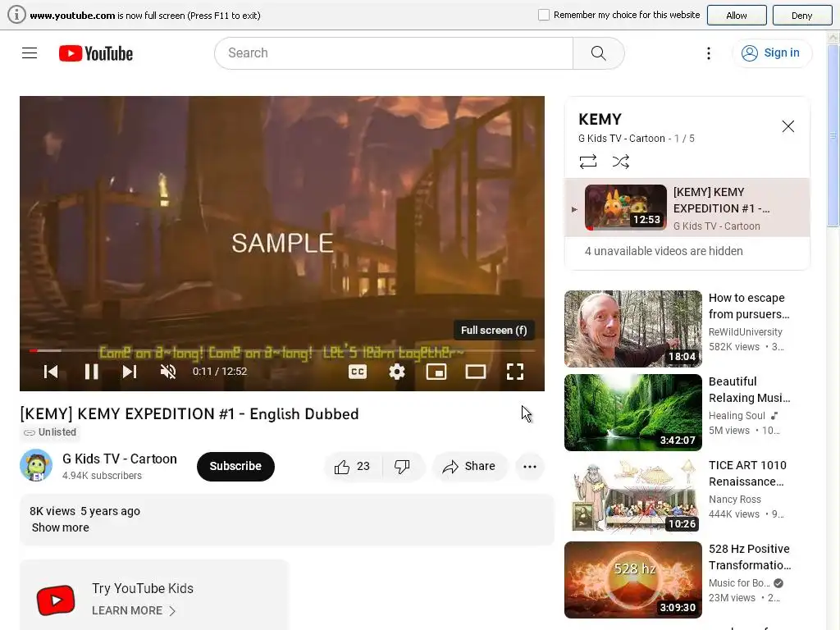The height and width of the screenshot is (630, 840).
Task: Click '4.94K subscribers' text
Action: pos(102,476)
